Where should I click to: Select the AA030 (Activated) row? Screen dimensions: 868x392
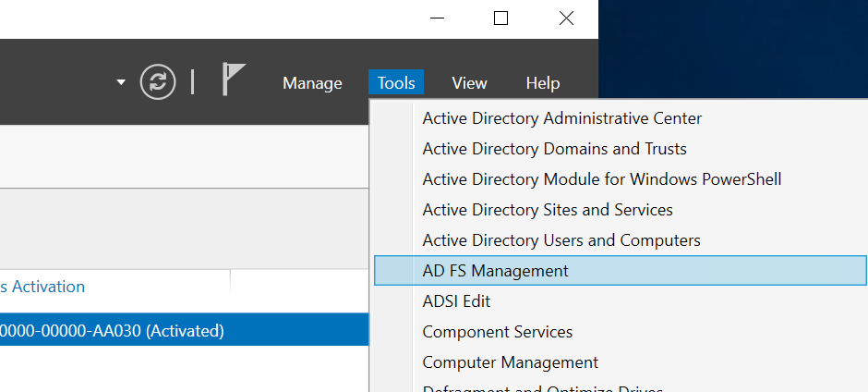pyautogui.click(x=185, y=329)
